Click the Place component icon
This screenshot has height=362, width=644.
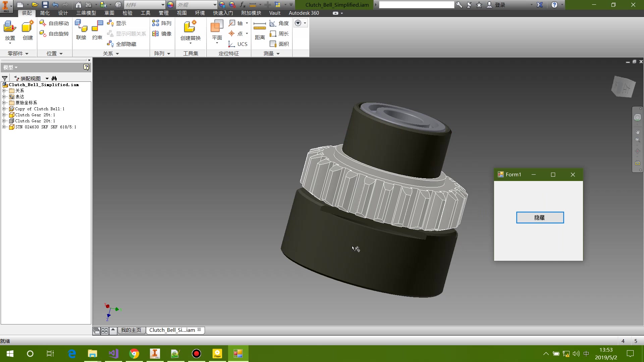[x=10, y=27]
